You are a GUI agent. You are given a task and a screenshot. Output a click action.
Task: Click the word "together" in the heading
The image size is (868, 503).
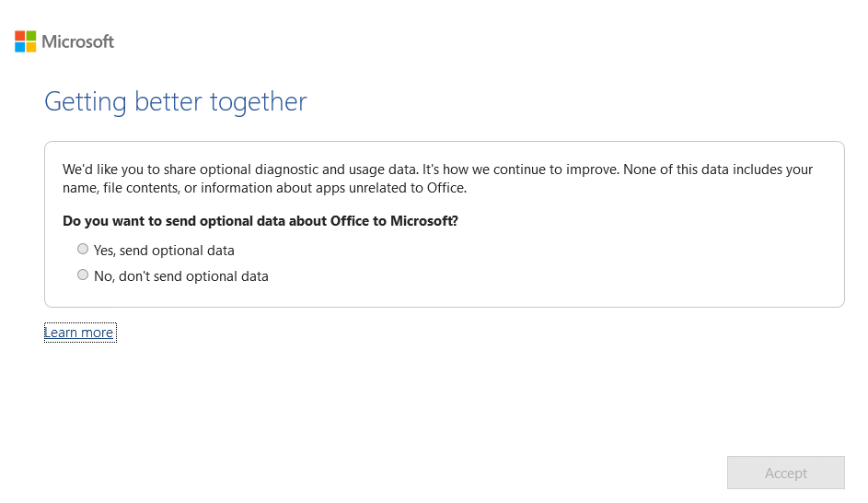pos(259,101)
